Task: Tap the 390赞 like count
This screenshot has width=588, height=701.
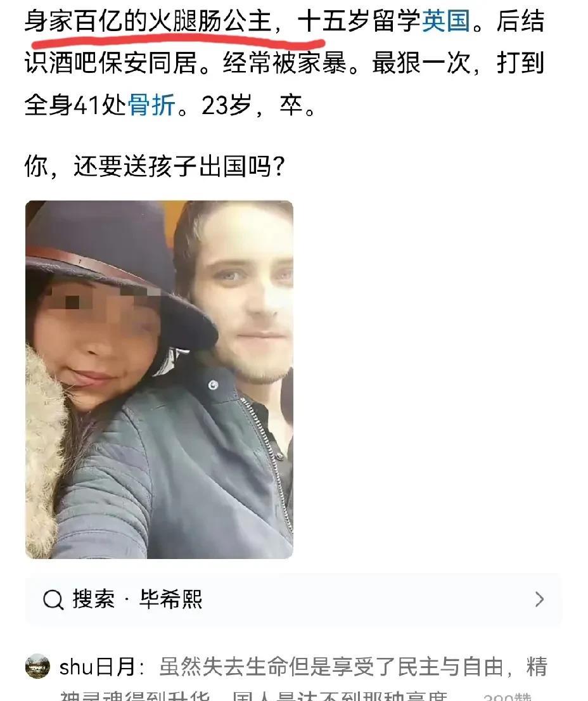Action: tap(507, 697)
